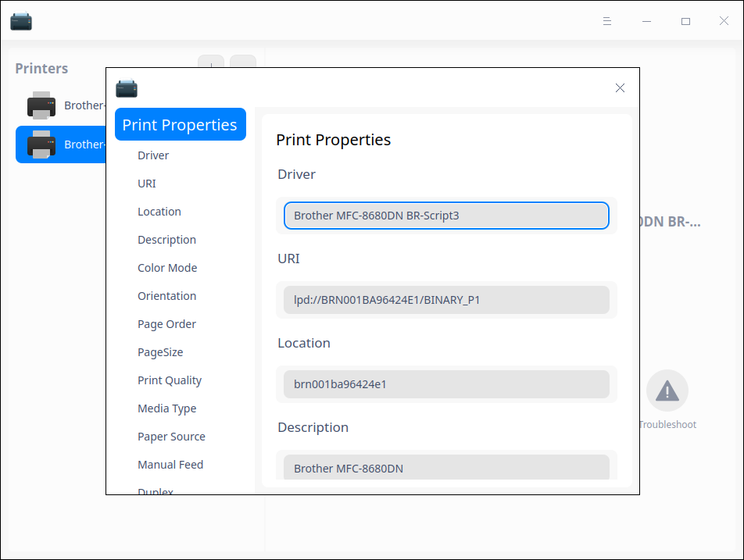Screen dimensions: 744x560
Task: Go to Paper Source in the sidebar
Action: coord(171,437)
